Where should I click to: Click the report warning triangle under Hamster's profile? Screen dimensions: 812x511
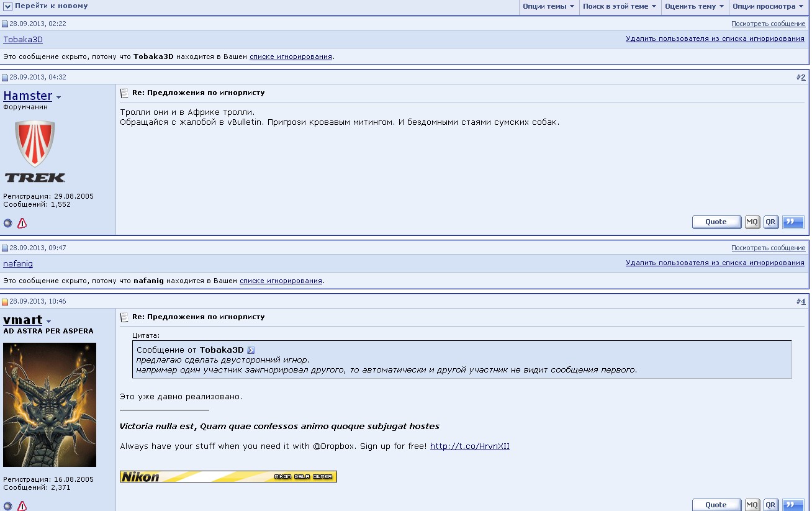[x=22, y=224]
